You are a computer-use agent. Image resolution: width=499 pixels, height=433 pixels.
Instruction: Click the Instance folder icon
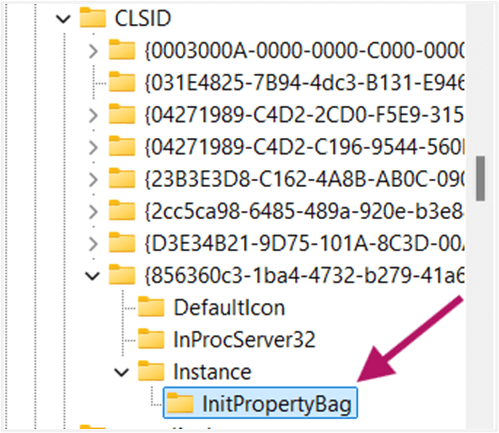151,371
